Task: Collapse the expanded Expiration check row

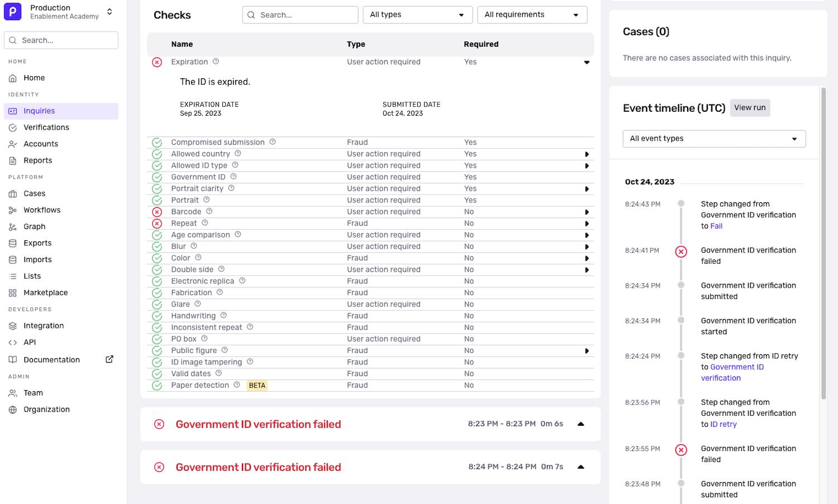Action: tap(587, 62)
